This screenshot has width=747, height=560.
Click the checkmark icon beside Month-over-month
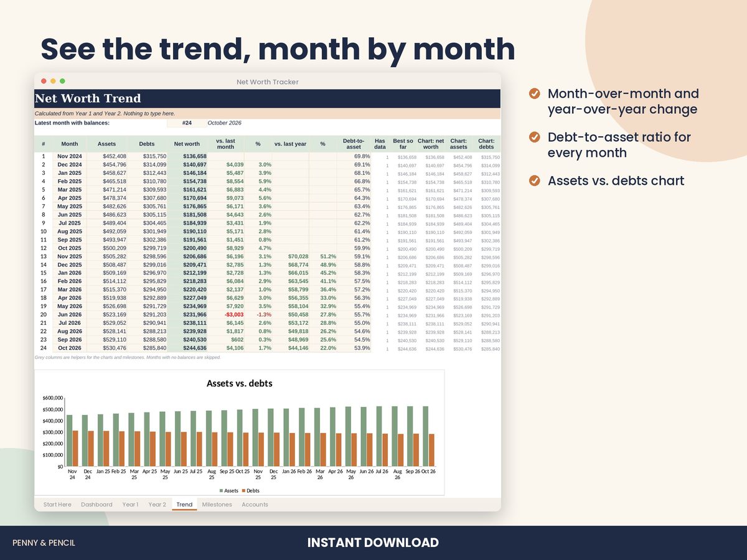534,94
